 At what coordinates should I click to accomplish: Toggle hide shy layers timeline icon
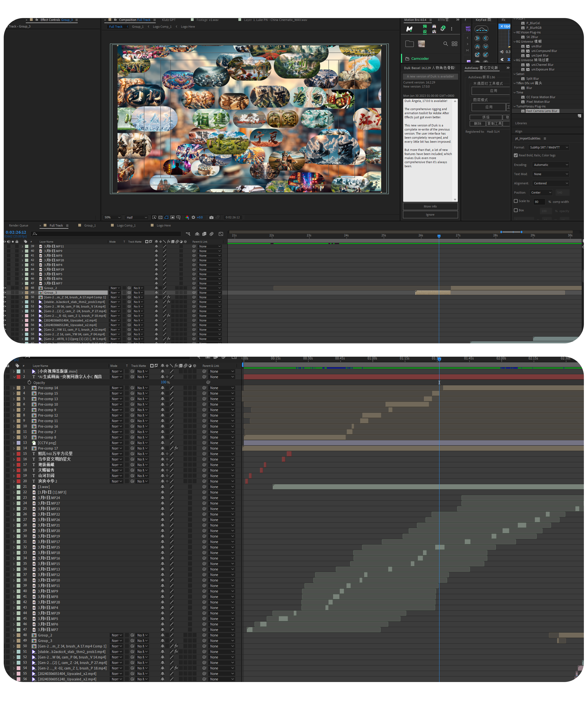[197, 234]
